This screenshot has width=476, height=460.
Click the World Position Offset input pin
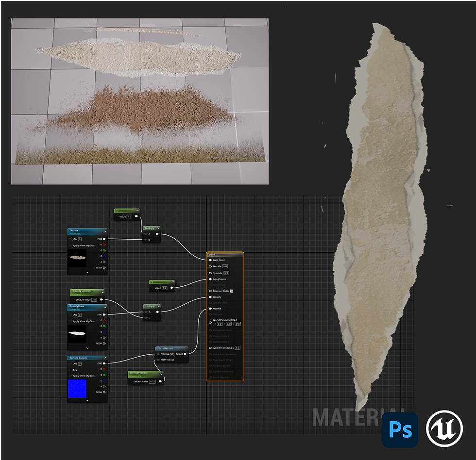click(210, 322)
